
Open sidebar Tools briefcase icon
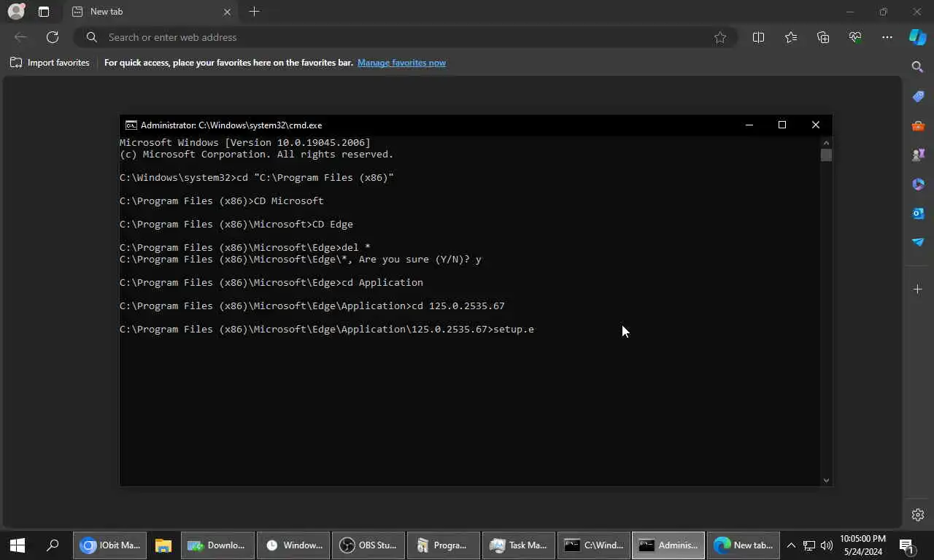[x=918, y=125]
